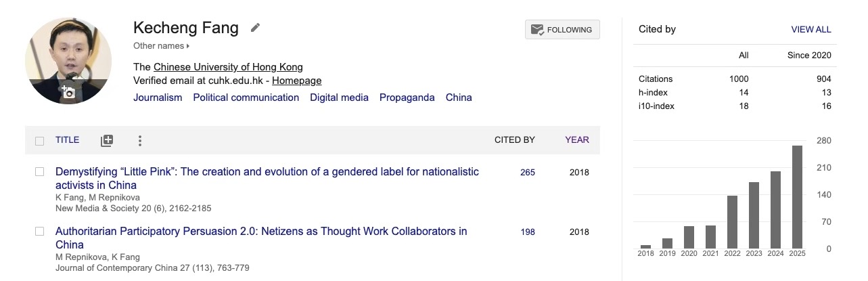The height and width of the screenshot is (281, 868).
Task: Click the add-to-library plus icon
Action: point(107,141)
